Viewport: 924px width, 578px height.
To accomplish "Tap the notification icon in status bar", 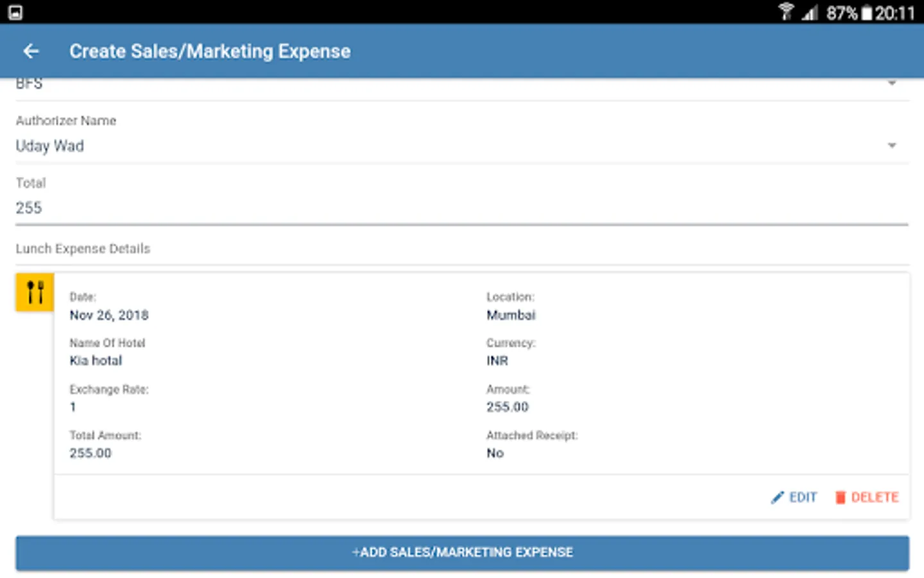I will (15, 13).
